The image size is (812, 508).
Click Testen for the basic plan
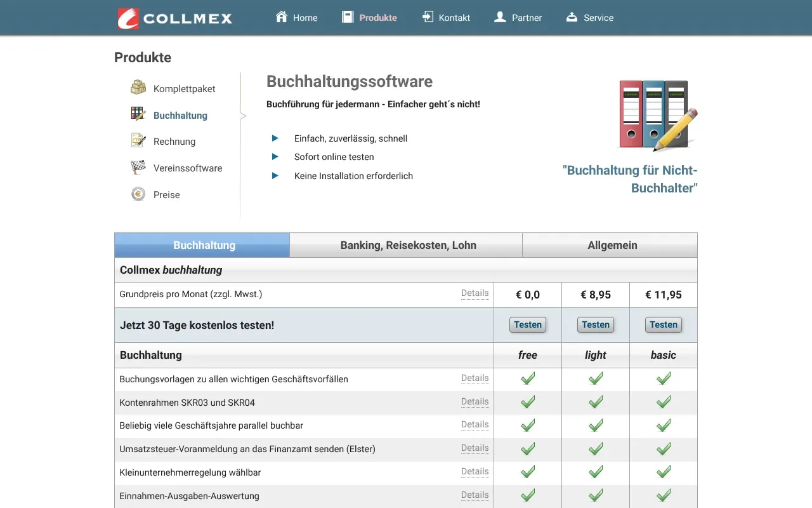663,324
